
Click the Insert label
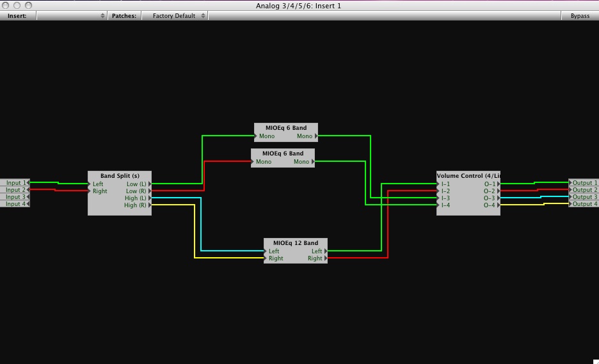(x=17, y=16)
